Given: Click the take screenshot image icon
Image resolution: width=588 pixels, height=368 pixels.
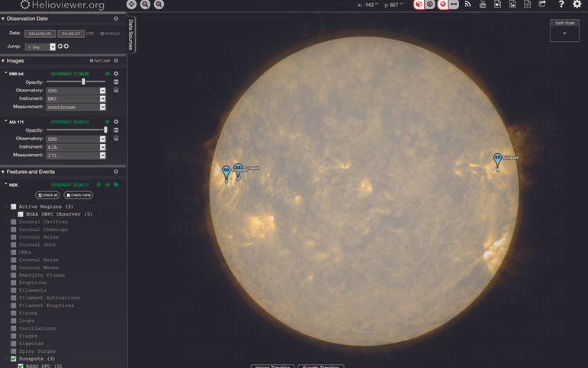Looking at the screenshot, I should 512,4.
